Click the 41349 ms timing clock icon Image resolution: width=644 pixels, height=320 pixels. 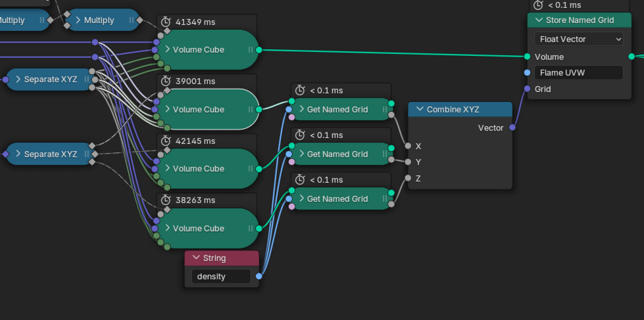coord(166,22)
